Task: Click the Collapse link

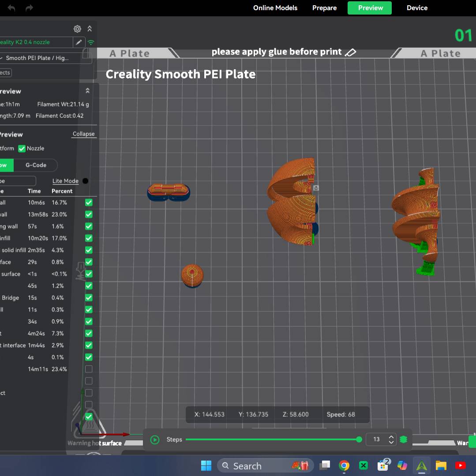Action: (x=83, y=134)
